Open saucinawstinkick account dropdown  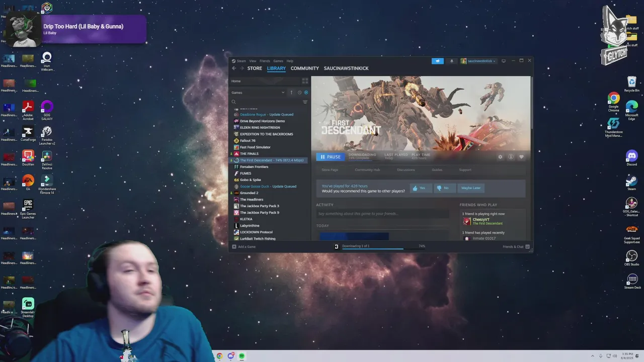point(478,61)
